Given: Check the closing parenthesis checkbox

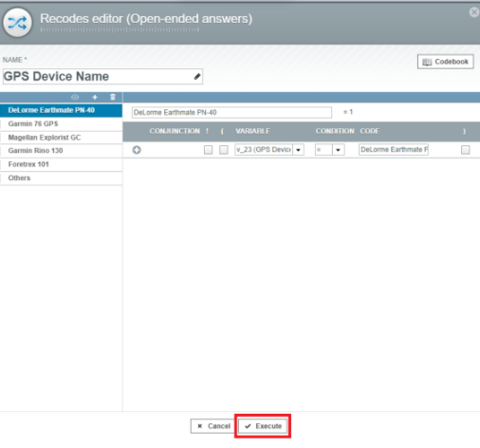Looking at the screenshot, I should [x=465, y=150].
